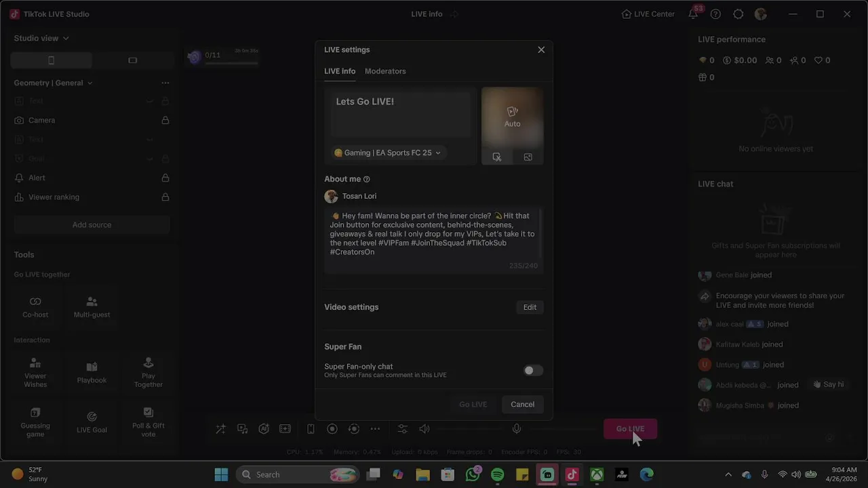
Task: Open the audio mixer sliders icon
Action: point(403,429)
